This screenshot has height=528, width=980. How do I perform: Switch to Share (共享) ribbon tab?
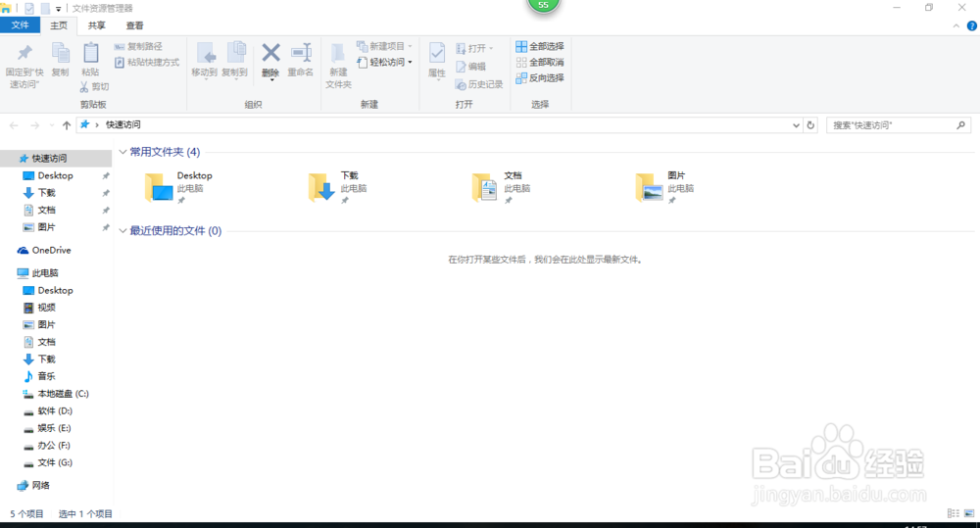[x=96, y=25]
